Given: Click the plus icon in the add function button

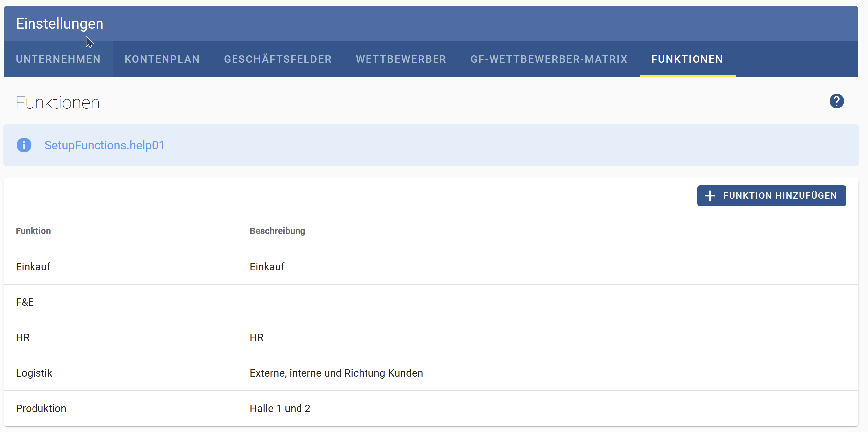Looking at the screenshot, I should pos(710,196).
